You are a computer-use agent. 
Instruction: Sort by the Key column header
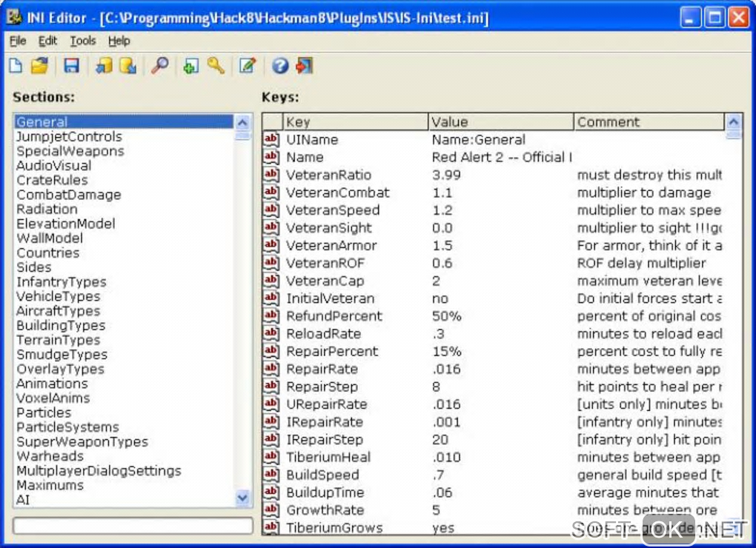pos(355,122)
